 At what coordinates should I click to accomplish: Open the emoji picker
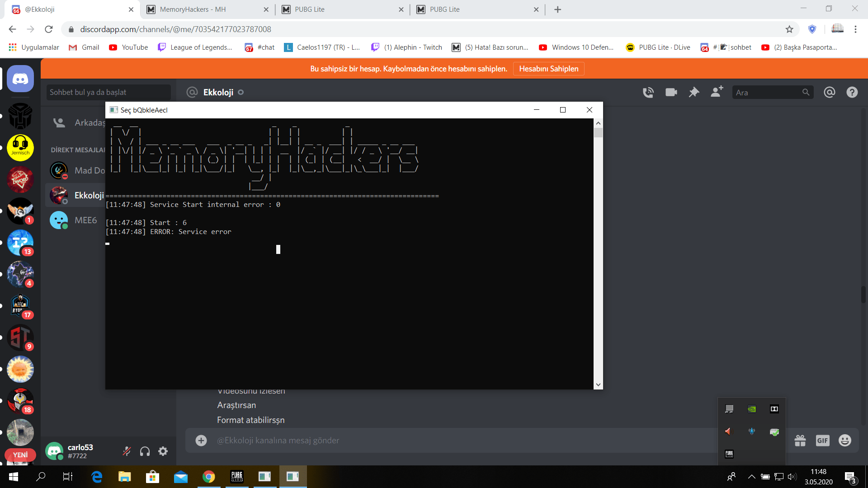845,441
